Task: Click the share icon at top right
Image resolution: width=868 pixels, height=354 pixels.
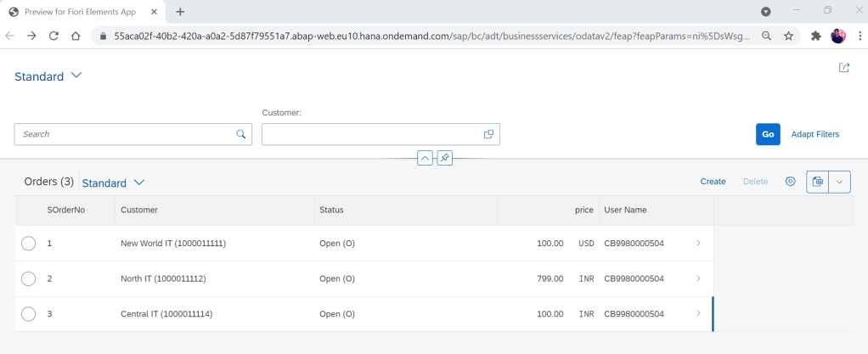Action: (844, 68)
